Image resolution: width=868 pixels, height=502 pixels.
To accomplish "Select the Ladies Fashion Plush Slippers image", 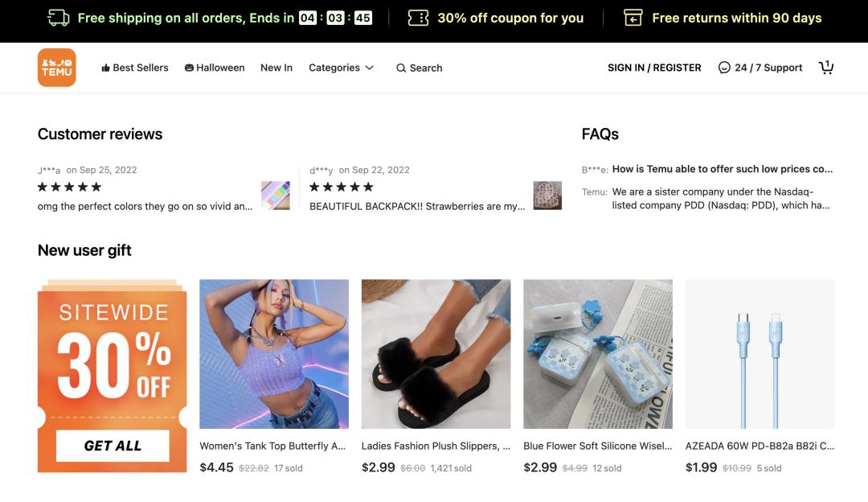I will (436, 354).
